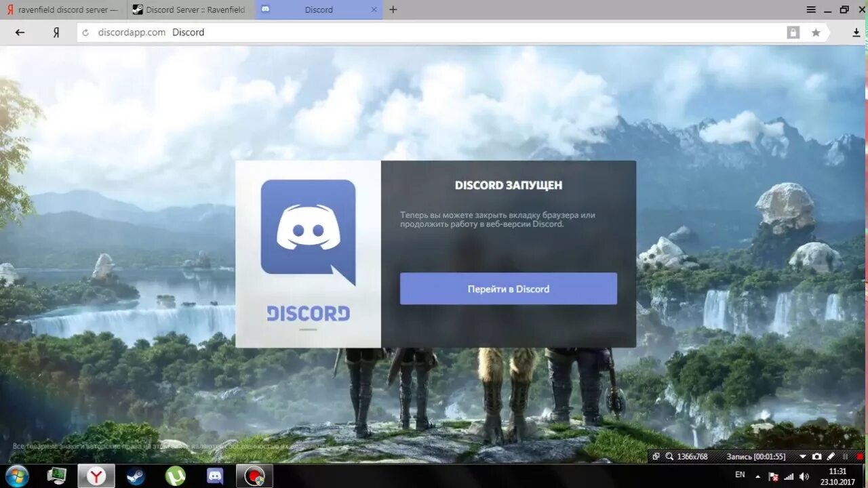Open the Action Center flag icon
868x488 pixels.
(x=774, y=476)
